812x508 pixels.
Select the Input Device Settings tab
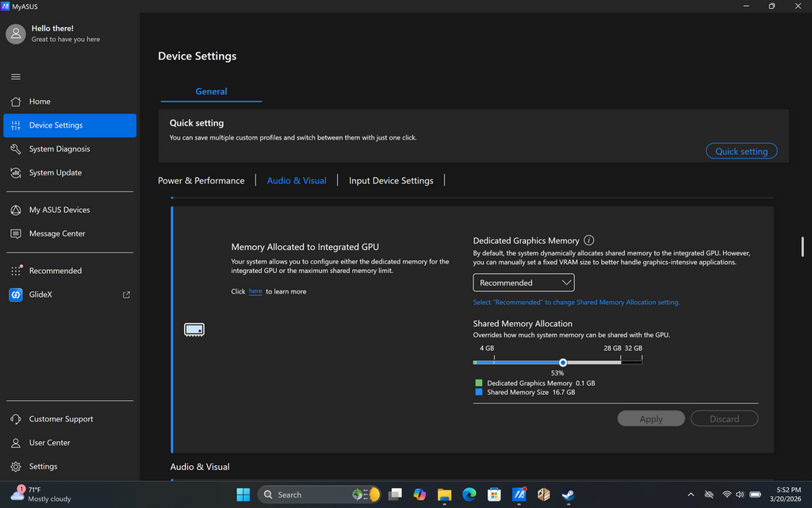(391, 181)
